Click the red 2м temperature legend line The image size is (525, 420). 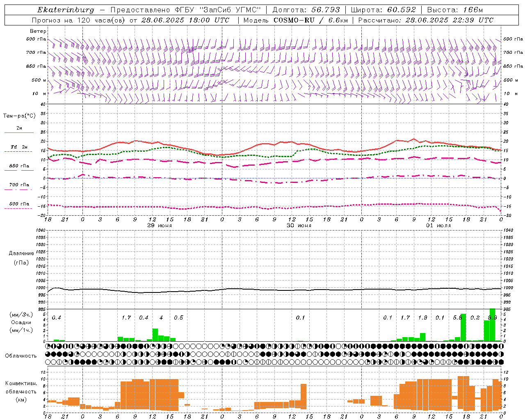click(x=19, y=132)
